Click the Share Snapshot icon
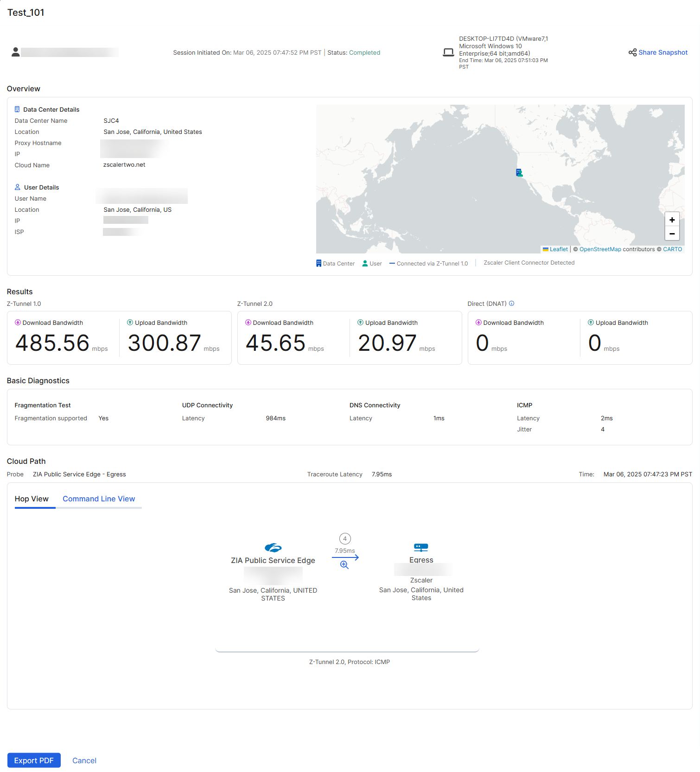 [x=632, y=52]
